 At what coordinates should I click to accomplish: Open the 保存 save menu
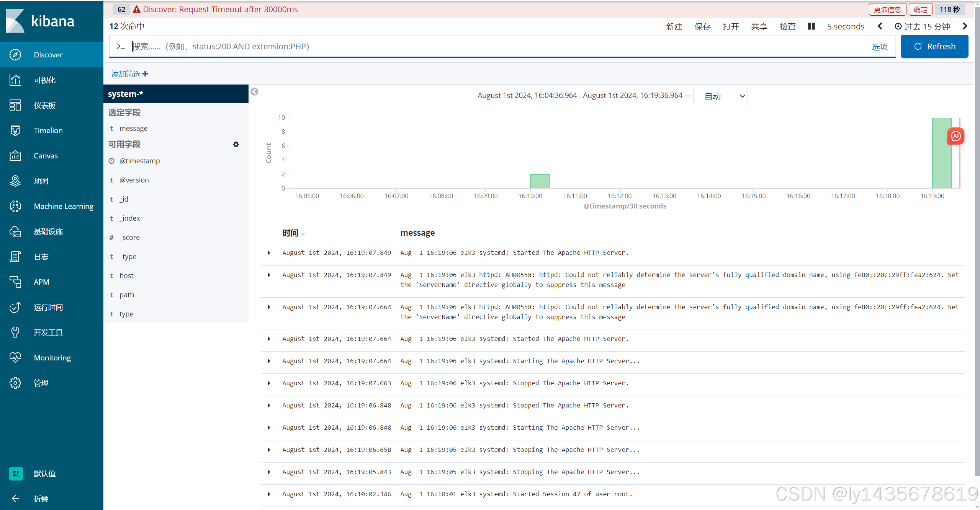pos(702,26)
